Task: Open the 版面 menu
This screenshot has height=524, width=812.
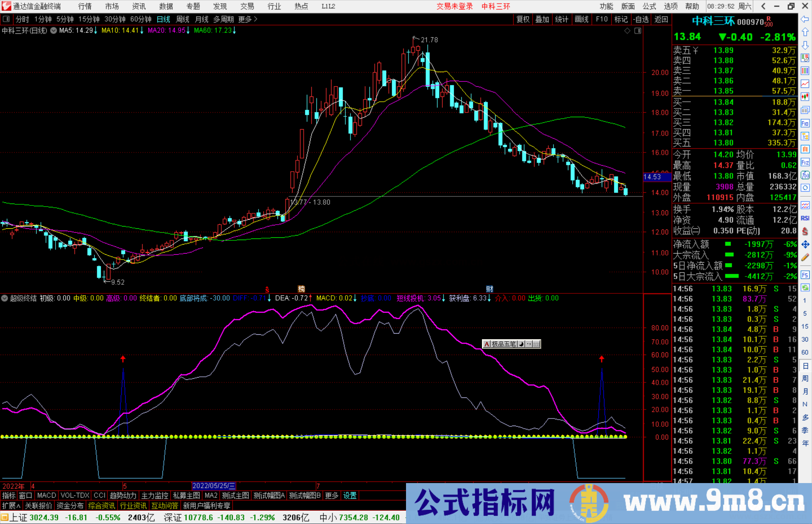Action: point(628,6)
